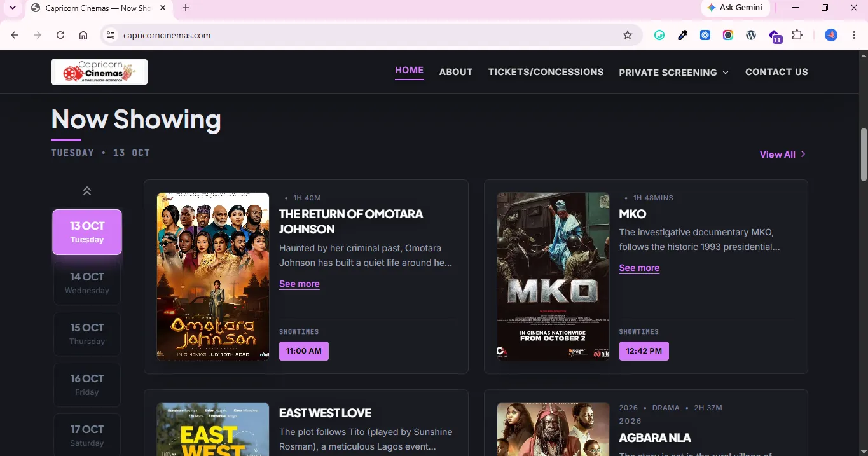Click See more under Omotara Johnson
The width and height of the screenshot is (868, 456).
tap(300, 284)
